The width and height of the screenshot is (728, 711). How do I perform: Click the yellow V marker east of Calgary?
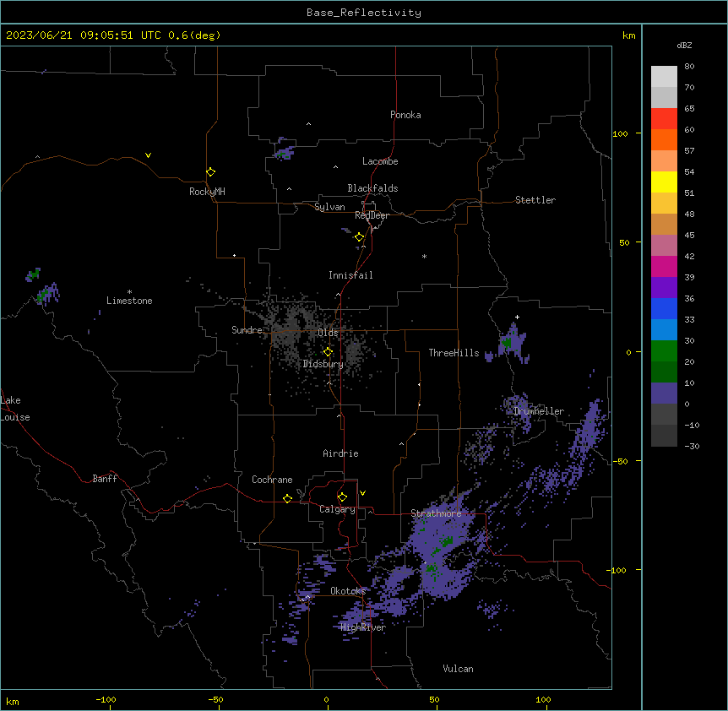tap(362, 493)
